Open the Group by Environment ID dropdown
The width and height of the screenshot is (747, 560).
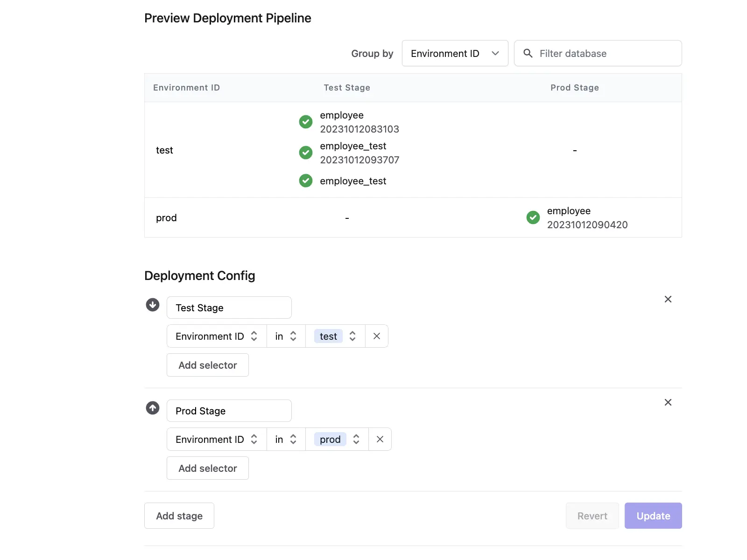point(454,53)
